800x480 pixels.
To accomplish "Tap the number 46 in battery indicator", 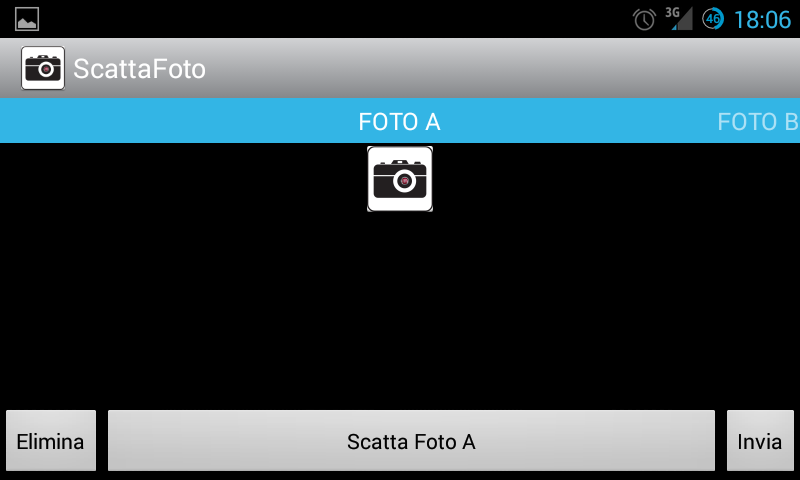I will tap(713, 19).
